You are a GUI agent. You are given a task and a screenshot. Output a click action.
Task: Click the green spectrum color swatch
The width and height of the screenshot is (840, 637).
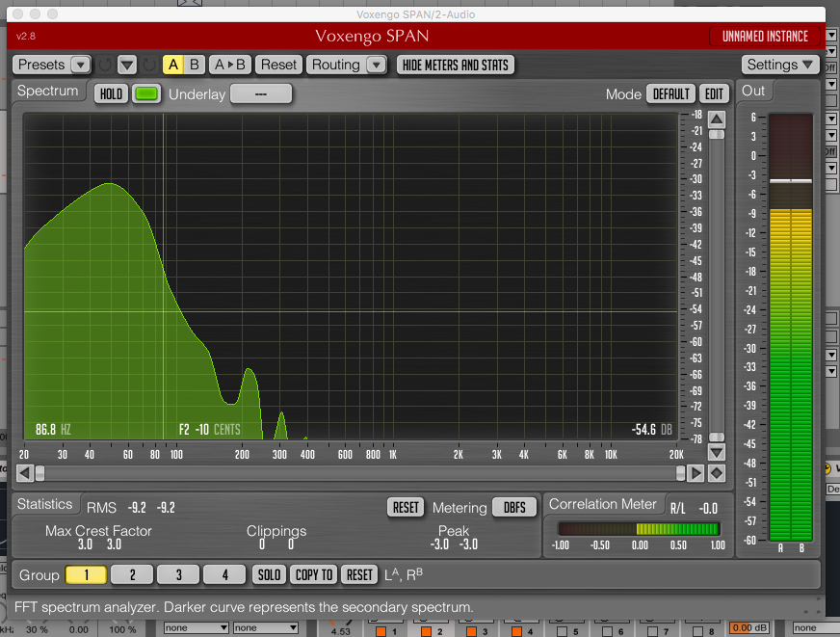[146, 93]
